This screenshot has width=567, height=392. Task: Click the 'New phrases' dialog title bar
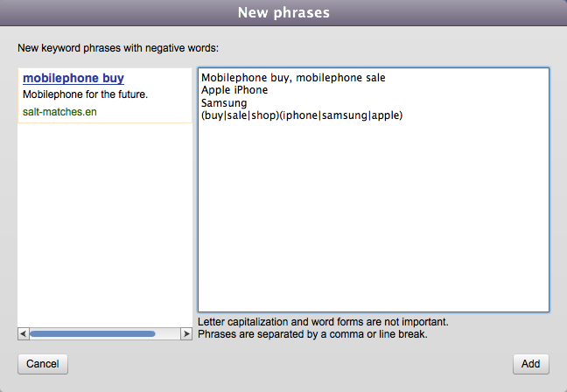(283, 12)
